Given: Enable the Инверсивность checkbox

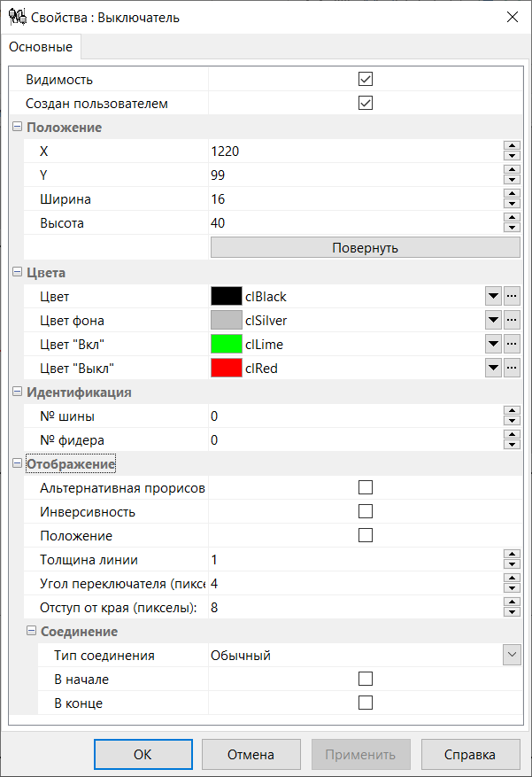Looking at the screenshot, I should [366, 511].
